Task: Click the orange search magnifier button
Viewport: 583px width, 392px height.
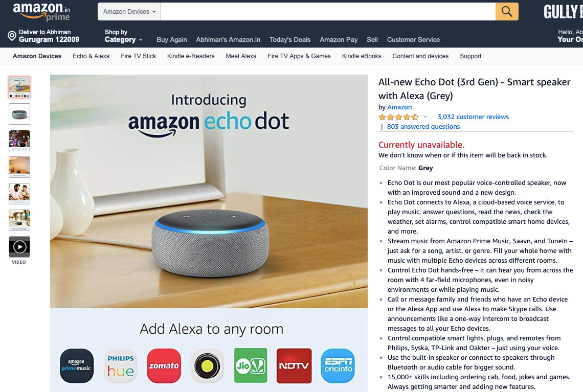Action: click(x=507, y=12)
